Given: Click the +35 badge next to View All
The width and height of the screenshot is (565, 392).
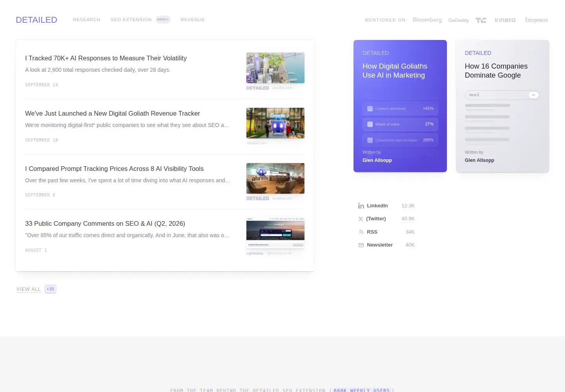Looking at the screenshot, I should click(x=51, y=289).
